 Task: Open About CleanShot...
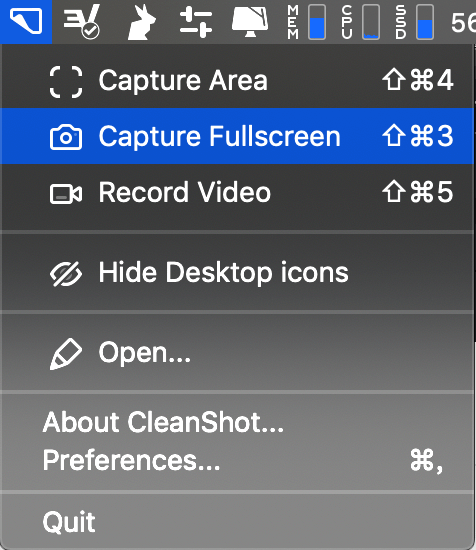tap(237, 422)
